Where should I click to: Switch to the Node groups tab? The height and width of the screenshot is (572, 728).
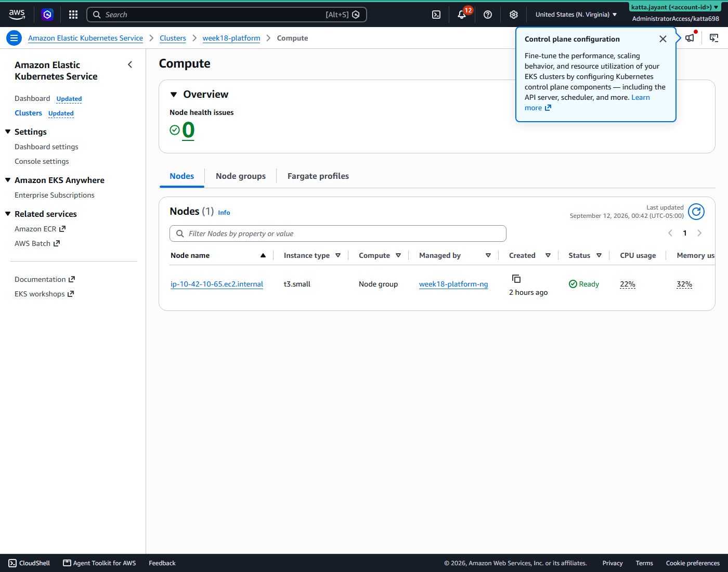click(x=241, y=176)
